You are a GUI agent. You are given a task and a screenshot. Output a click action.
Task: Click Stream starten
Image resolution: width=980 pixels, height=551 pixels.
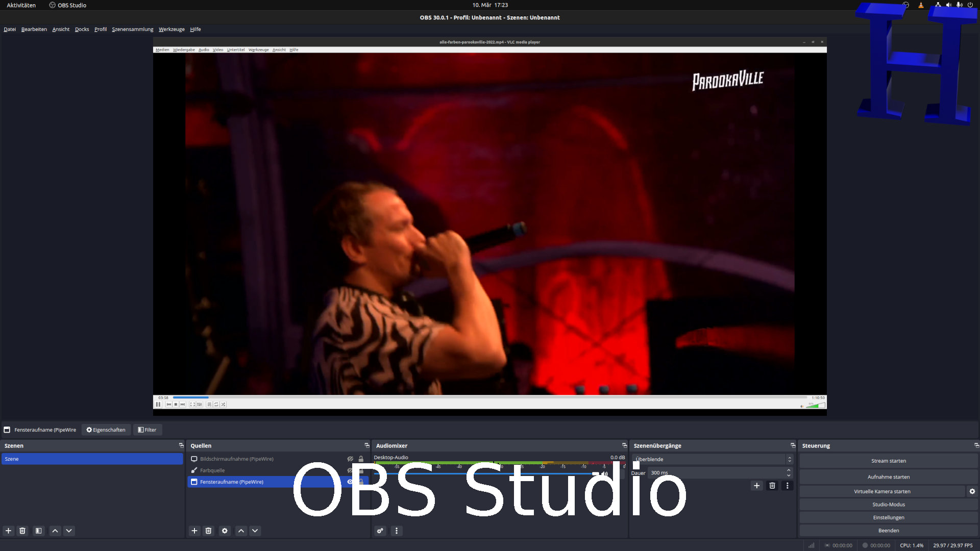click(x=888, y=461)
